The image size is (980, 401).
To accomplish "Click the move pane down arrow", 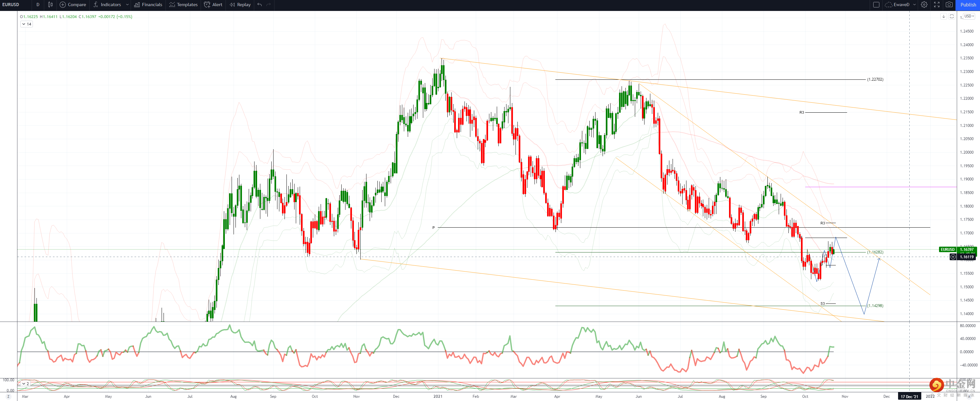I will 944,16.
